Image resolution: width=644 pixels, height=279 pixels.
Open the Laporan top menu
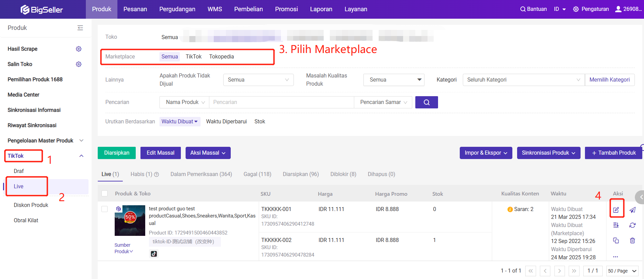point(321,9)
